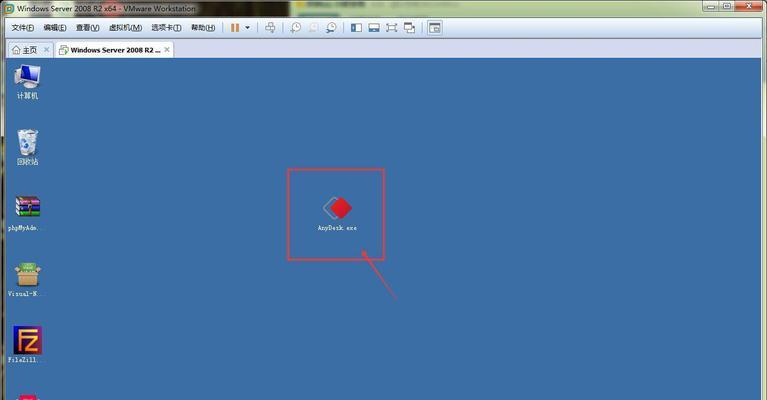Viewport: 767px width, 400px height.
Task: Open the 虚拟机(M) menu
Action: (125, 28)
